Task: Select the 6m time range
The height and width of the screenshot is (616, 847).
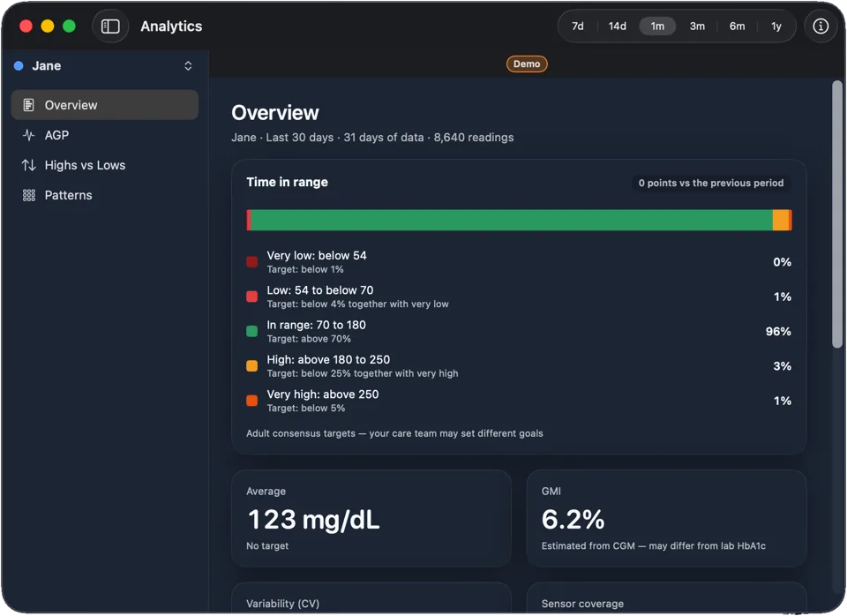Action: click(737, 26)
